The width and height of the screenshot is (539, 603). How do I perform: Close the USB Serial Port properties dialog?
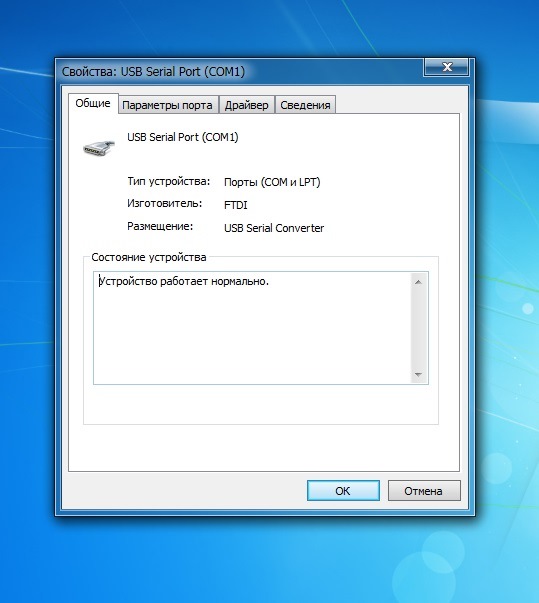[446, 67]
